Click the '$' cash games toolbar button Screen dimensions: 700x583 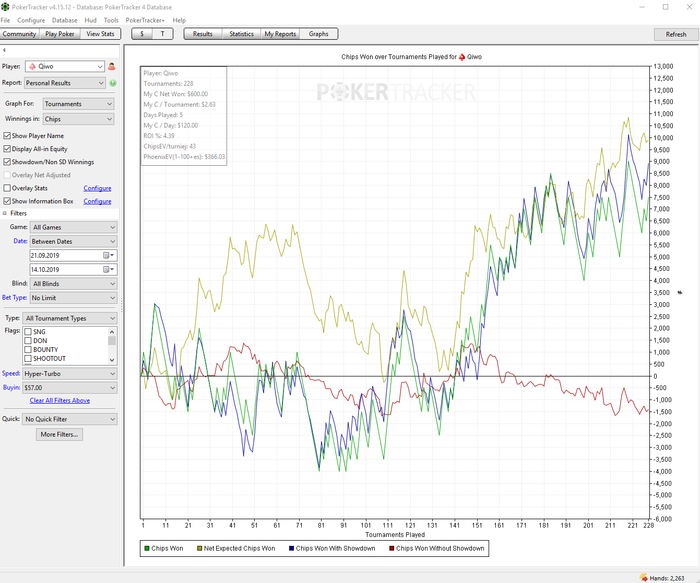(x=142, y=34)
